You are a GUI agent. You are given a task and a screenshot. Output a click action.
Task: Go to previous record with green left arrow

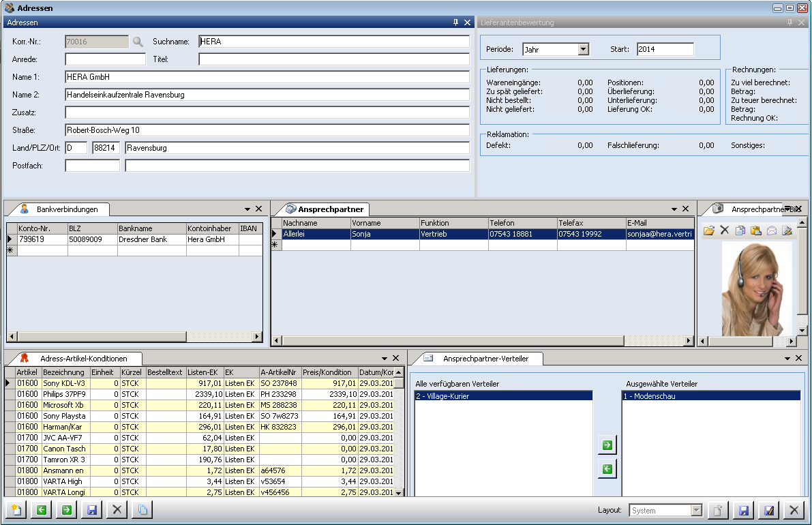(x=41, y=510)
